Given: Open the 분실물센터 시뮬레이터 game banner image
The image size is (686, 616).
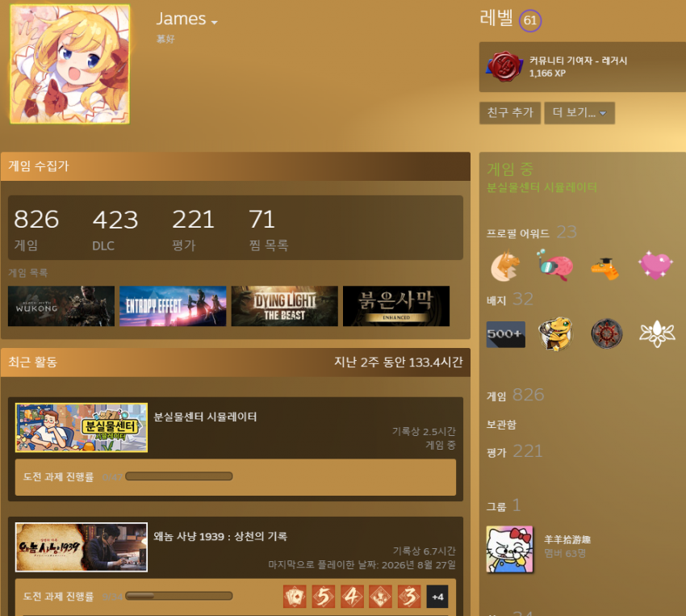Looking at the screenshot, I should [x=82, y=427].
